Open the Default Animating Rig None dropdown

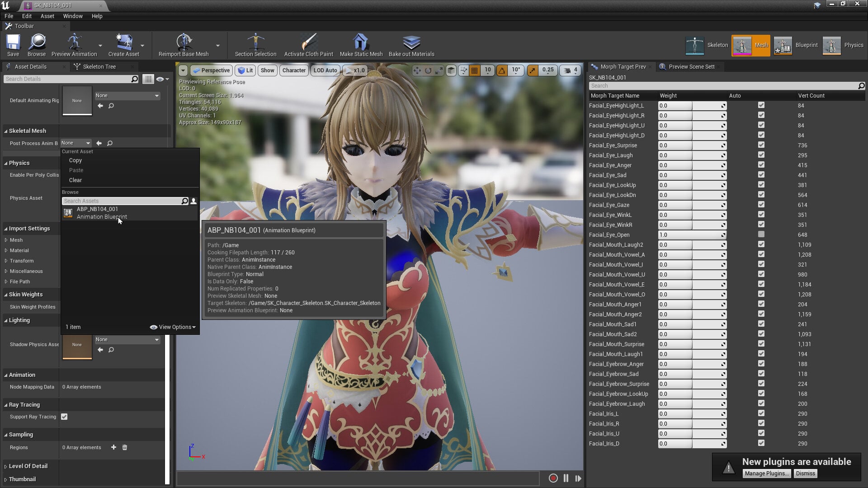click(x=127, y=96)
